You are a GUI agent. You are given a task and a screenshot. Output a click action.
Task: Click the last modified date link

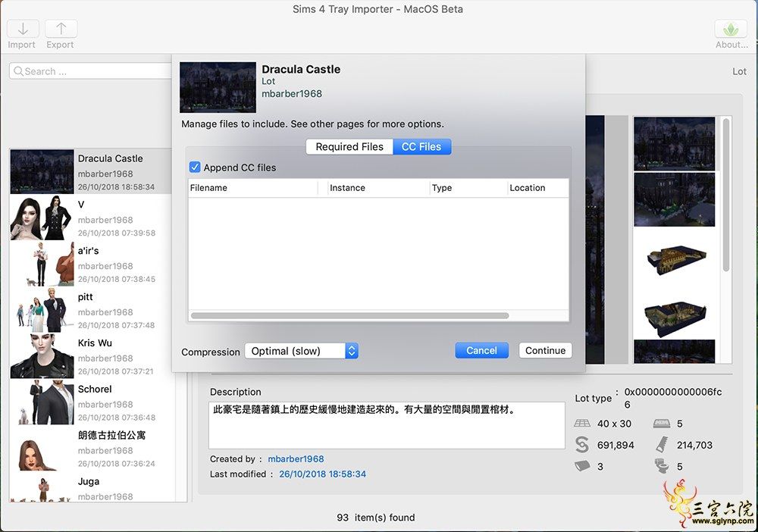(322, 474)
